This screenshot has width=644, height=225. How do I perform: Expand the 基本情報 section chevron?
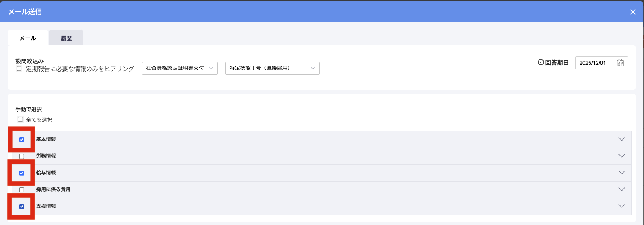(x=621, y=139)
